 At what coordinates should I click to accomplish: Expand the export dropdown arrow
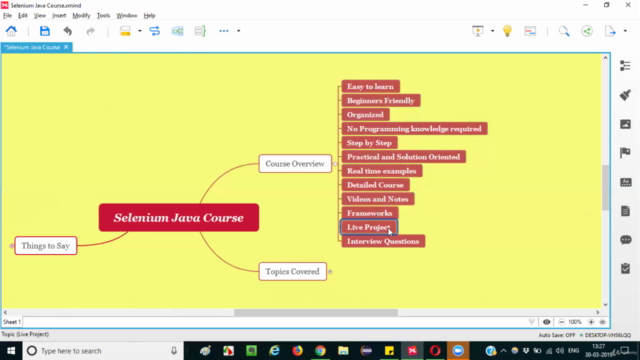(x=625, y=31)
